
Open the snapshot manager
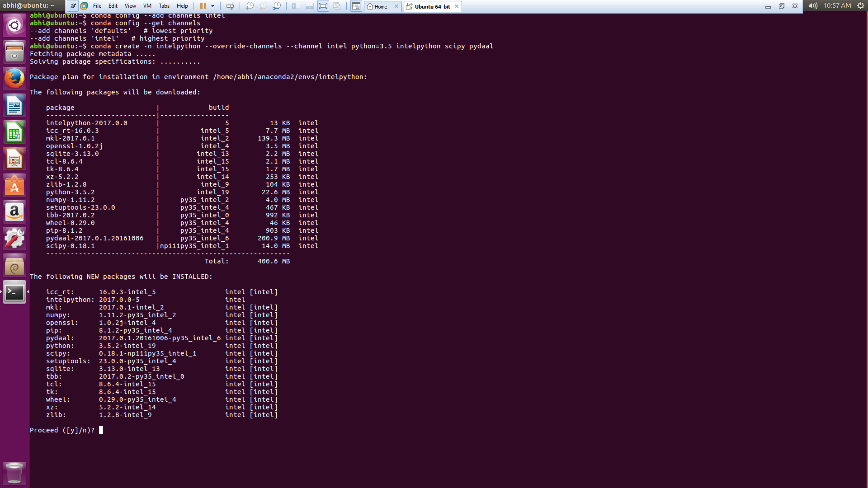277,6
